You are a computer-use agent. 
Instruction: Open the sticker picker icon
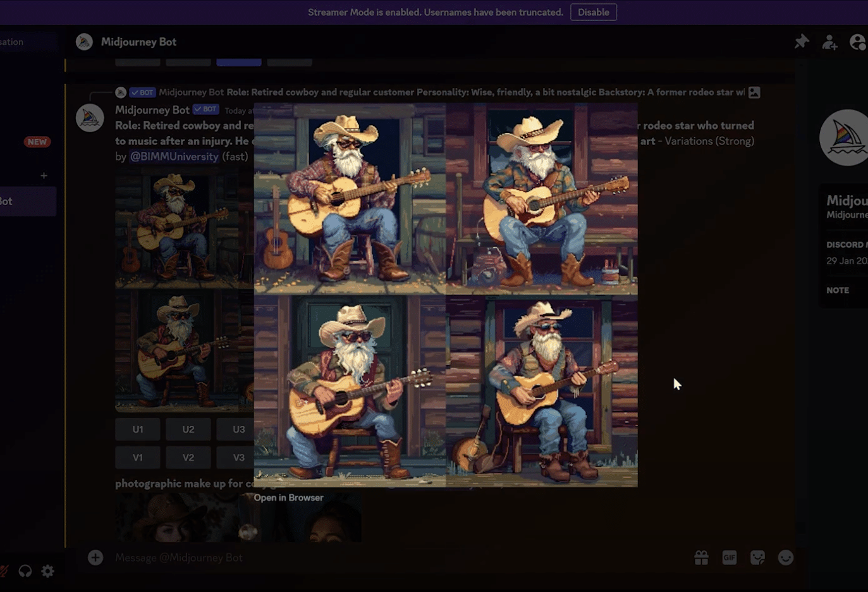pos(757,557)
